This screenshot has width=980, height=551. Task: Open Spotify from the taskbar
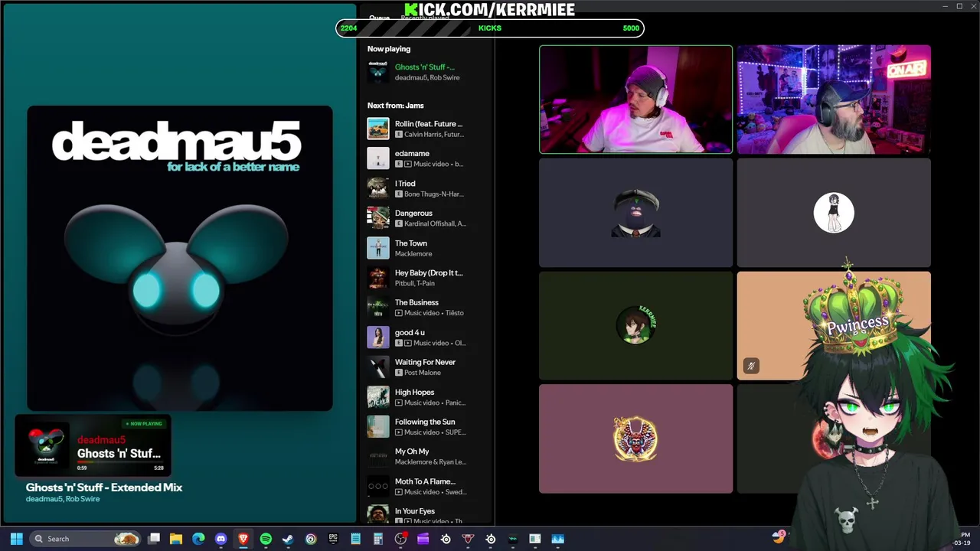point(266,539)
